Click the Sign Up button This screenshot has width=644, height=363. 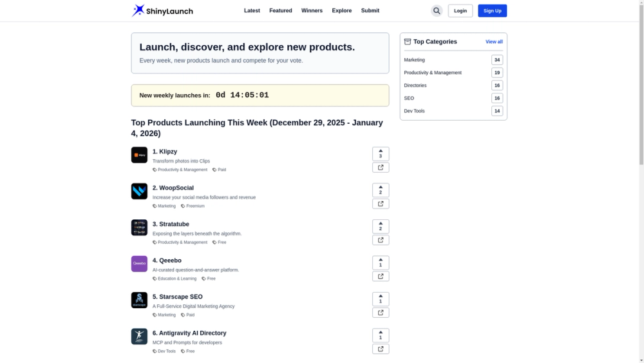[x=492, y=11]
